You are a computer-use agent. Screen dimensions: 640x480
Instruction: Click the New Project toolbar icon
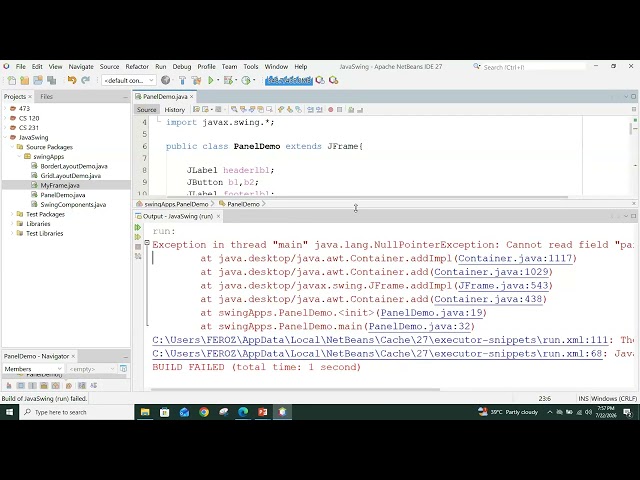click(x=24, y=80)
